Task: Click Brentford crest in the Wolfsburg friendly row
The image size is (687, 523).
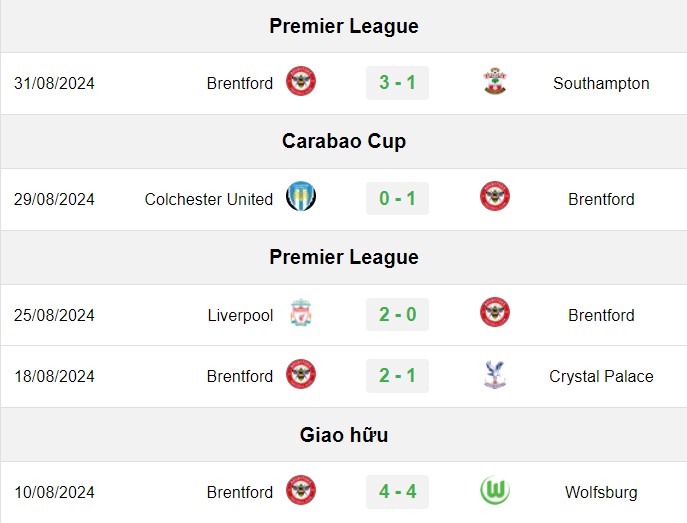Action: pos(301,490)
